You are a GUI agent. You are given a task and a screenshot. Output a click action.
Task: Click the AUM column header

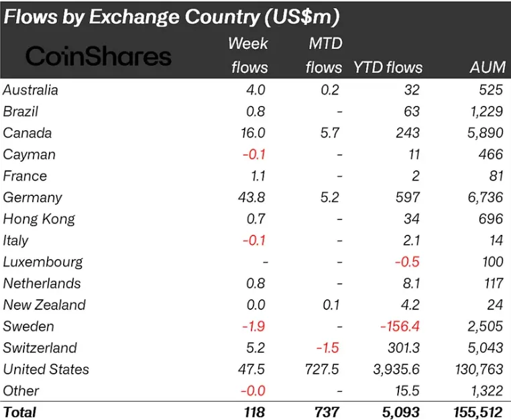[x=488, y=68]
